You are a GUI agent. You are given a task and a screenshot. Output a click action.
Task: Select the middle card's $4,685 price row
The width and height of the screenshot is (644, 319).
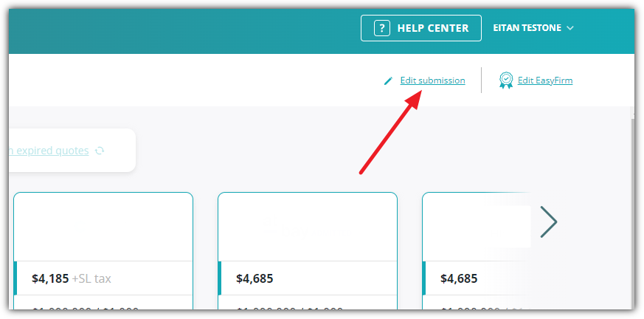(308, 278)
